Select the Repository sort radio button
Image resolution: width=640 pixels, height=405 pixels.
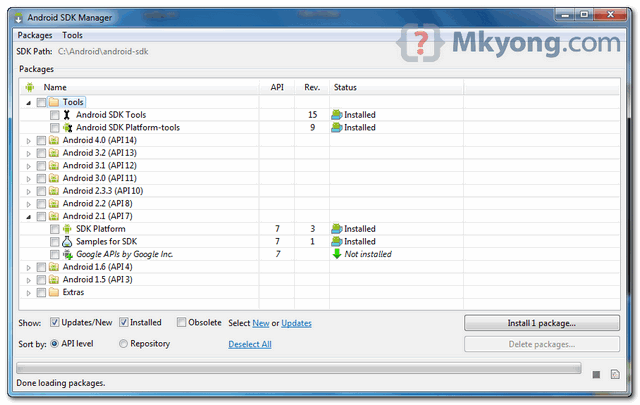(x=123, y=344)
